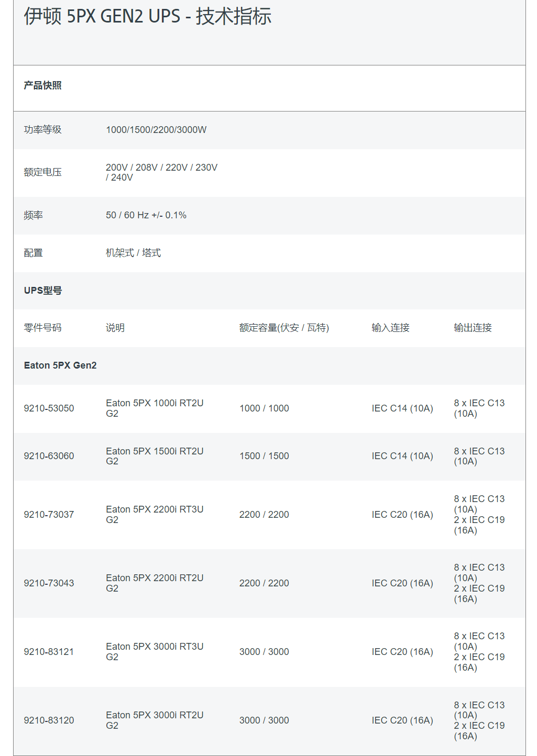Select the 额定容量(伏安 / 瓦特) column header

click(284, 328)
